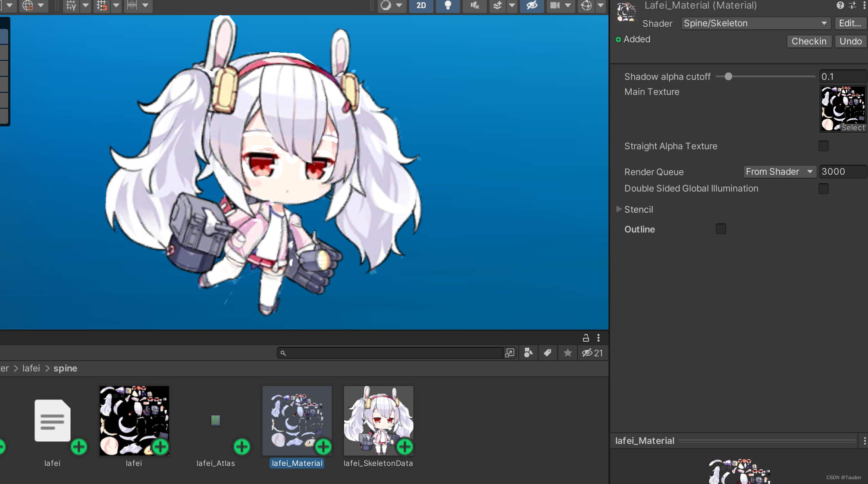Expand the Stencil section
The width and height of the screenshot is (868, 484).
(x=619, y=209)
